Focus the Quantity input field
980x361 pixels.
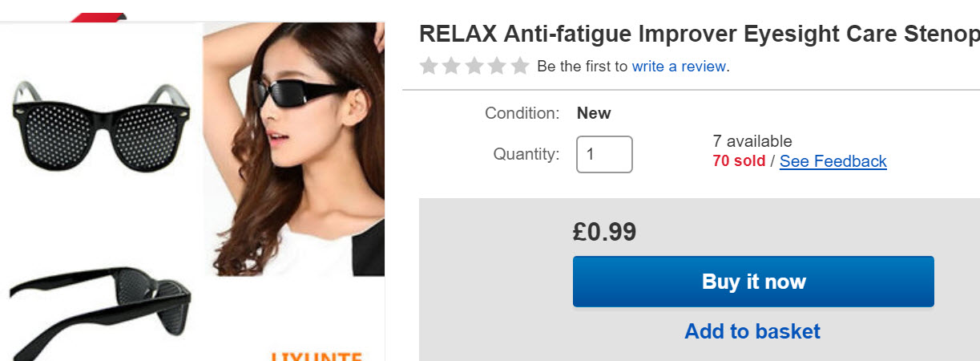604,154
